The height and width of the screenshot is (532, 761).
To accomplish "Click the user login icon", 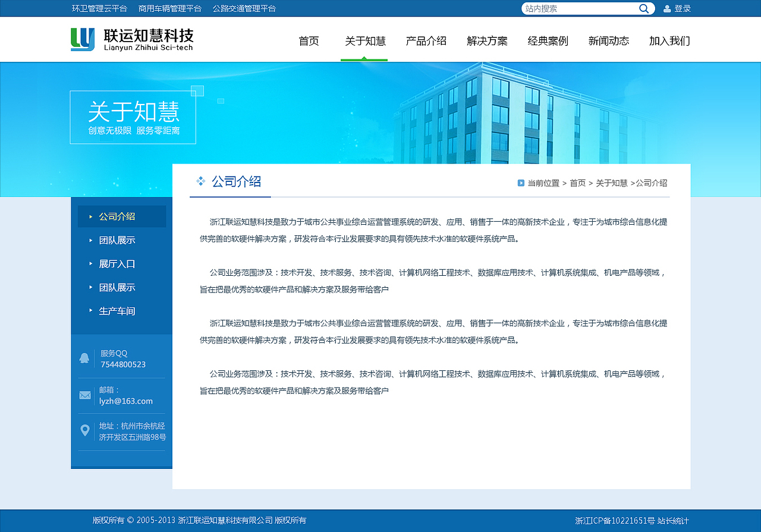I will (x=667, y=8).
